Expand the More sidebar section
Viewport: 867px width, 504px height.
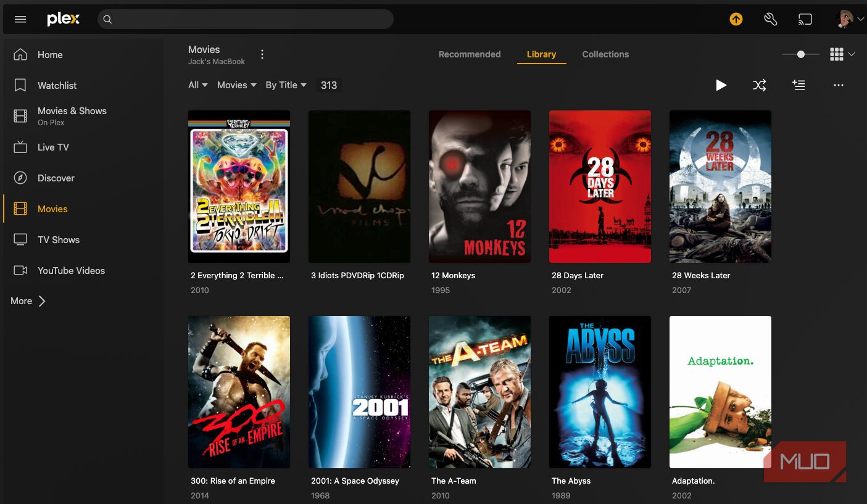tap(28, 301)
